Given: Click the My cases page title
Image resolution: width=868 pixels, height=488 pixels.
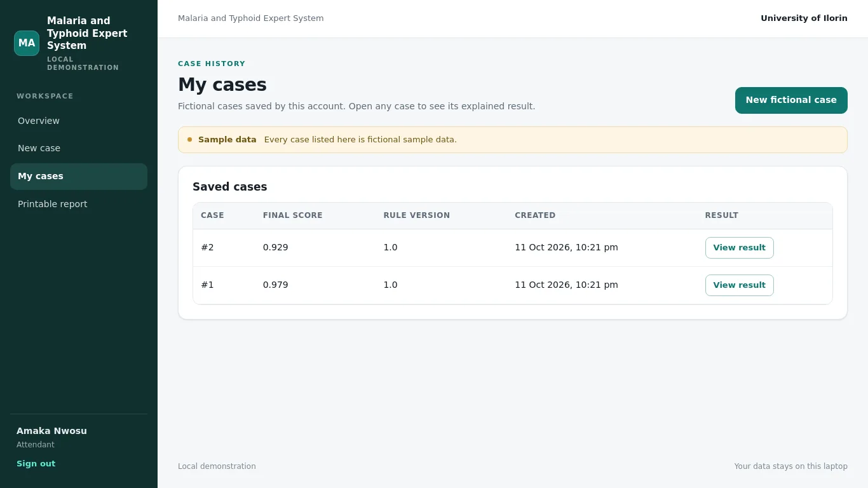Looking at the screenshot, I should click(222, 85).
